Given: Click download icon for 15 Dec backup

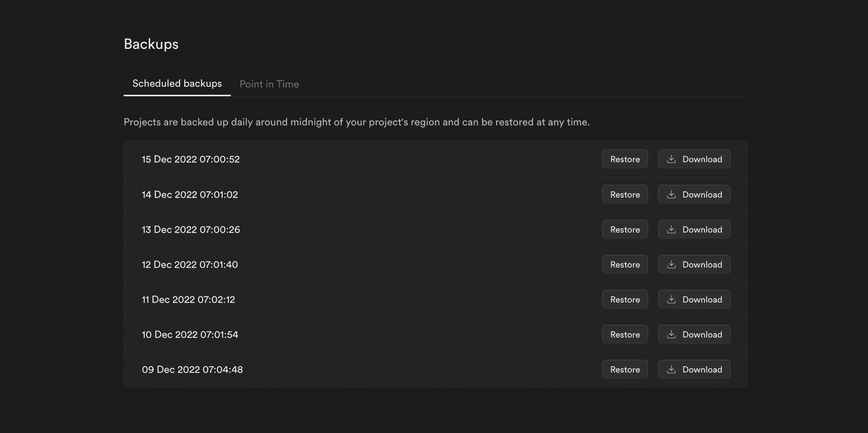Looking at the screenshot, I should [671, 159].
